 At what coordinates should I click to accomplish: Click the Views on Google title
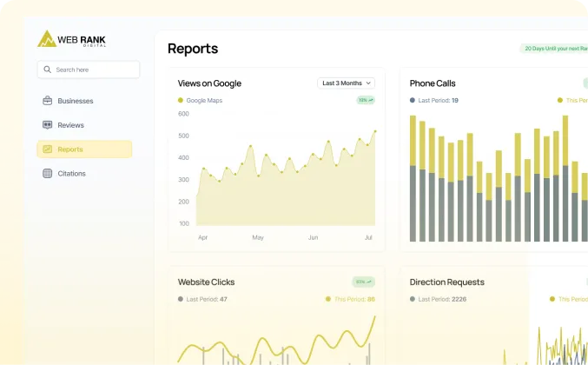click(209, 83)
